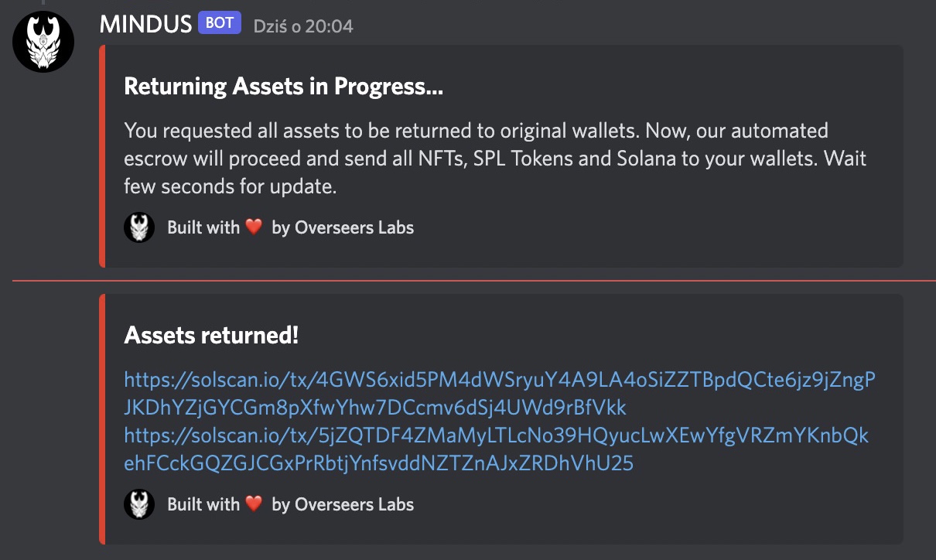936x560 pixels.
Task: Click the heart emoji in second embed footer
Action: [254, 504]
